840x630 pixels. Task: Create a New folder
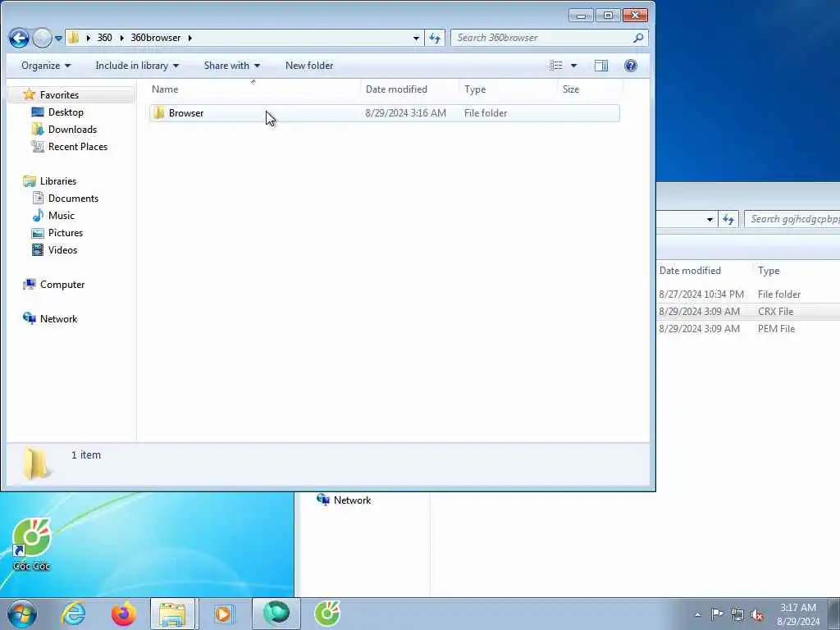pyautogui.click(x=309, y=66)
